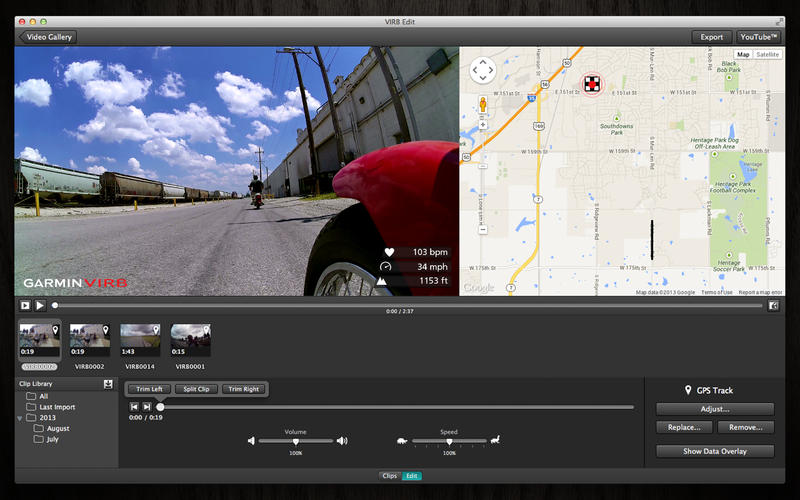Switch the map to Satellite view
The height and width of the screenshot is (500, 800).
(x=767, y=54)
